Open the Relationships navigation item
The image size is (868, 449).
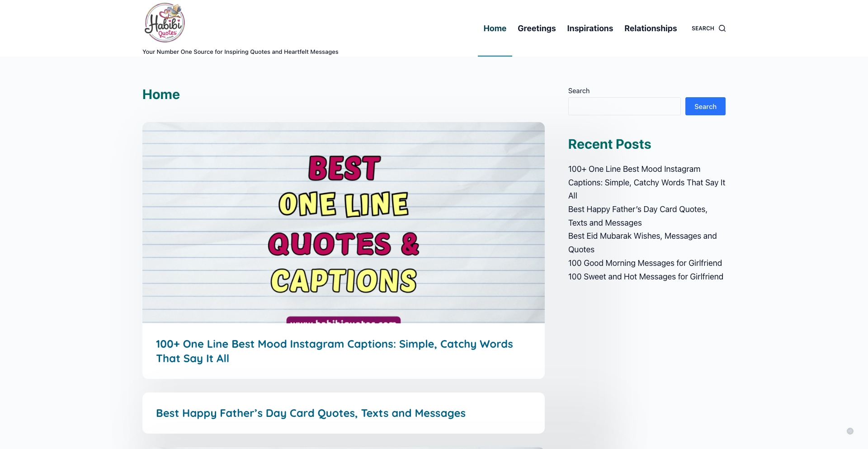click(651, 28)
